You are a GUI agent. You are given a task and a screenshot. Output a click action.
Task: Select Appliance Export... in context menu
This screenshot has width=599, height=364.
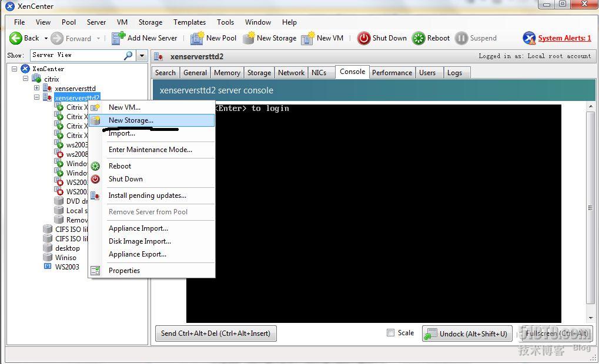click(152, 254)
